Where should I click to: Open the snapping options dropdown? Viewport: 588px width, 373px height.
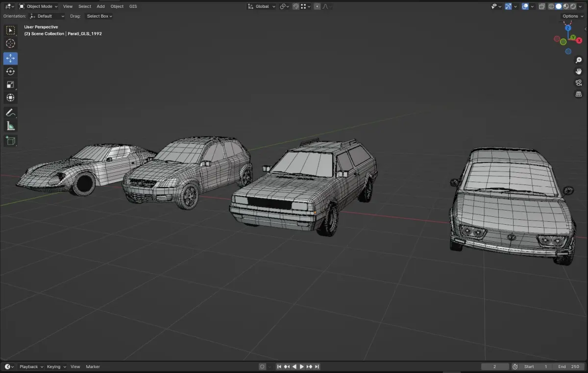click(x=306, y=6)
